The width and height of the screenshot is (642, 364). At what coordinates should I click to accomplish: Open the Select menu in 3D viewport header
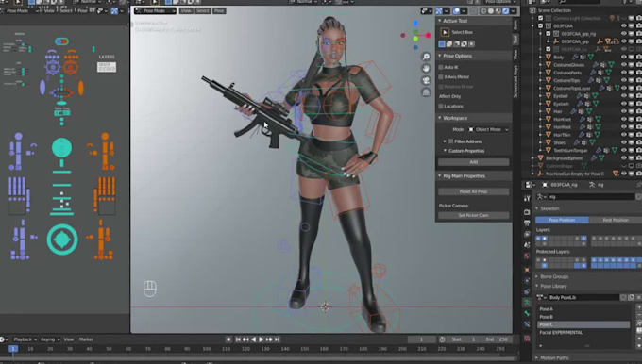click(x=202, y=11)
